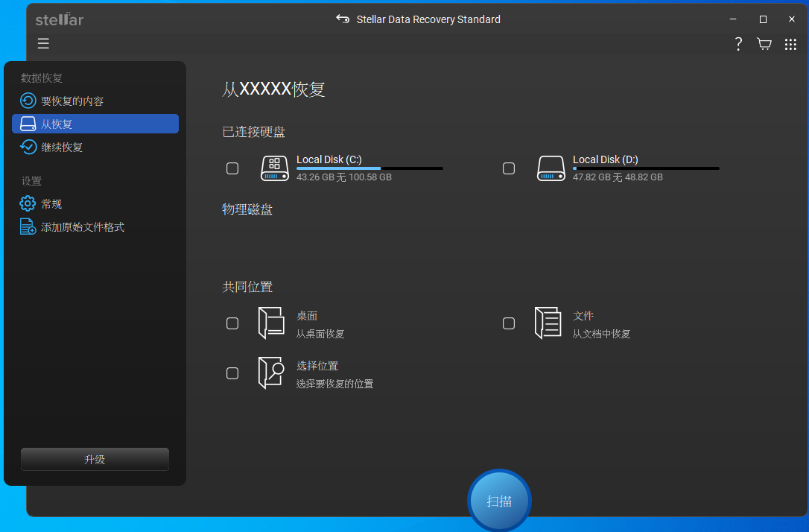This screenshot has width=809, height=532.
Task: Click the drive icon beside 从恢复
Action: click(28, 124)
